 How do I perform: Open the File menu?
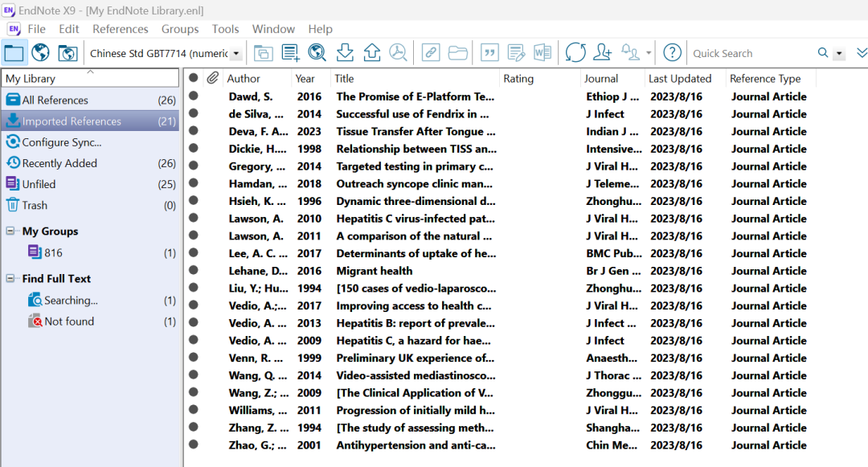coord(36,29)
